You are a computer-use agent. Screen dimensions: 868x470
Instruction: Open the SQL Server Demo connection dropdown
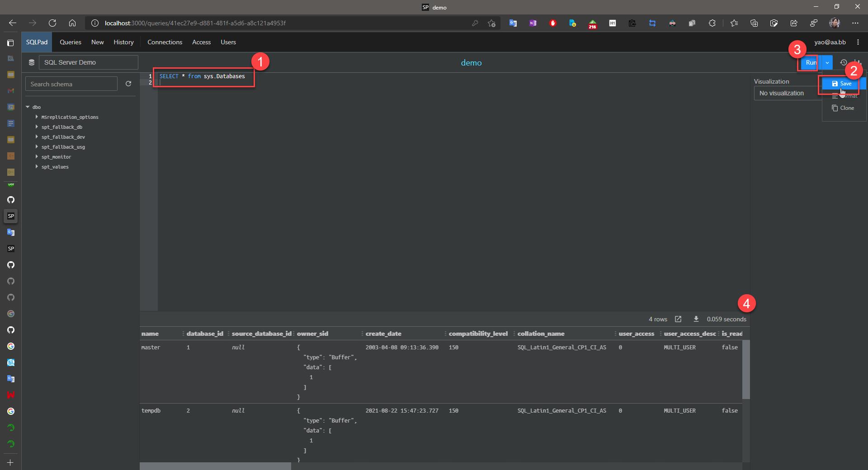point(88,62)
